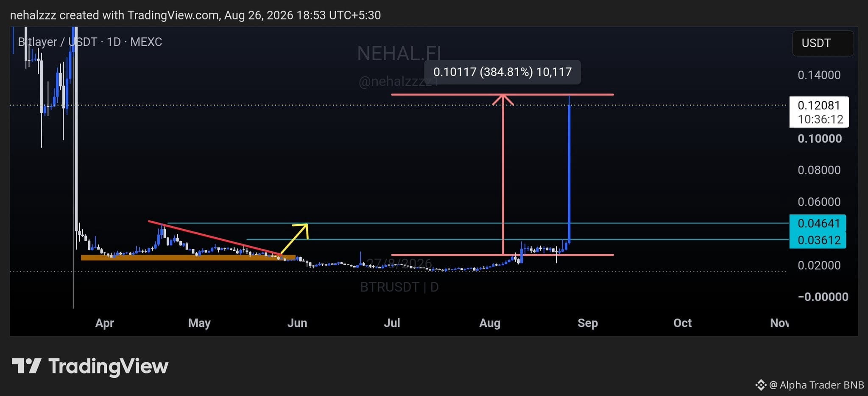868x396 pixels.
Task: Click the Aug label on the time axis
Action: [x=490, y=323]
